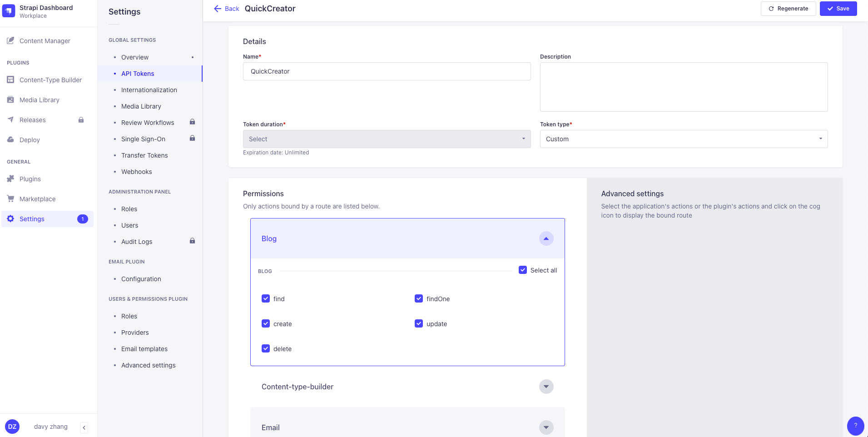The height and width of the screenshot is (437, 868).
Task: Open Single Sign-On settings
Action: (143, 139)
